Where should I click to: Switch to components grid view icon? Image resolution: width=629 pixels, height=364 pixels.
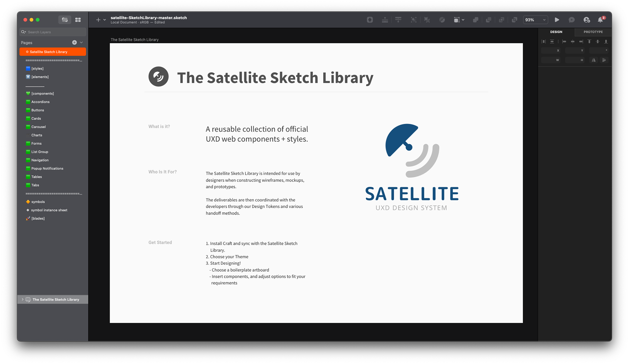click(x=78, y=20)
